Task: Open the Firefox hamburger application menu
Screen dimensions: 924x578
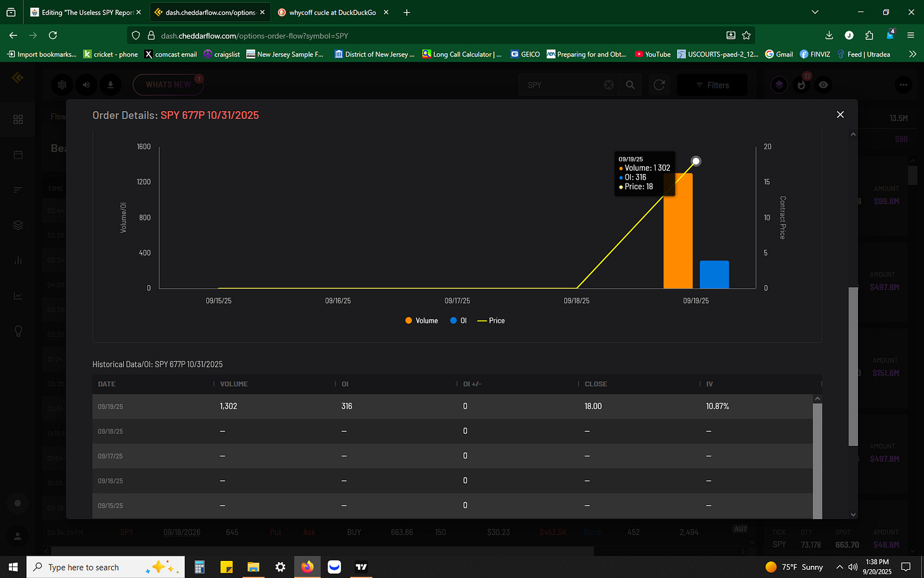Action: [x=911, y=36]
